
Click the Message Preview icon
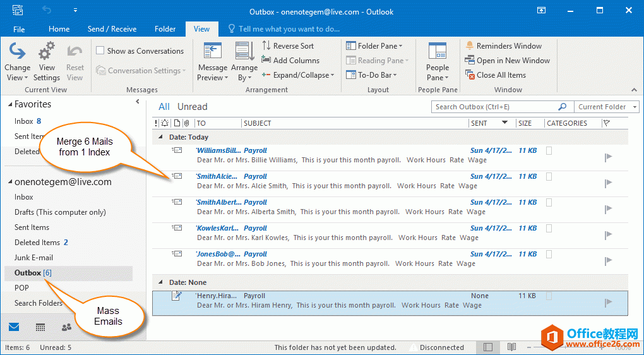point(212,51)
